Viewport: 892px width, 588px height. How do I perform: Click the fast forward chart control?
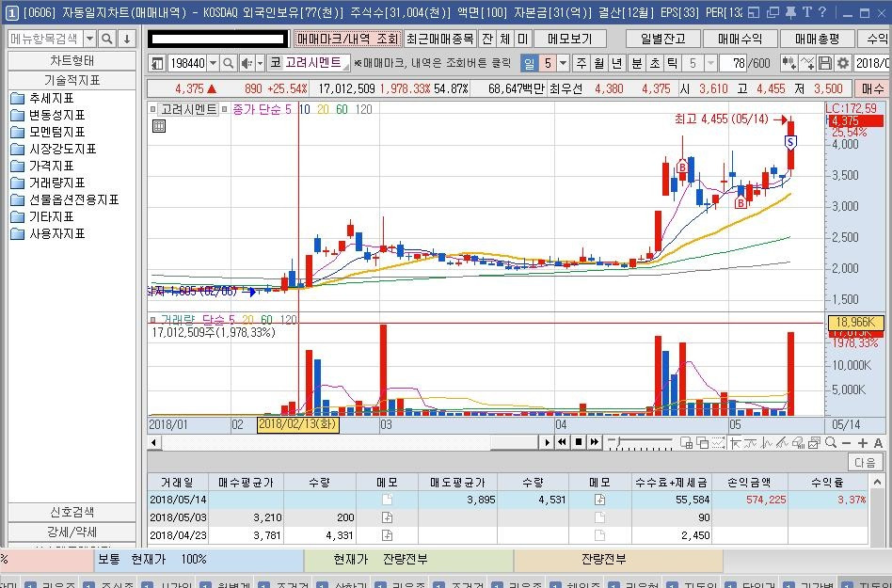595,442
